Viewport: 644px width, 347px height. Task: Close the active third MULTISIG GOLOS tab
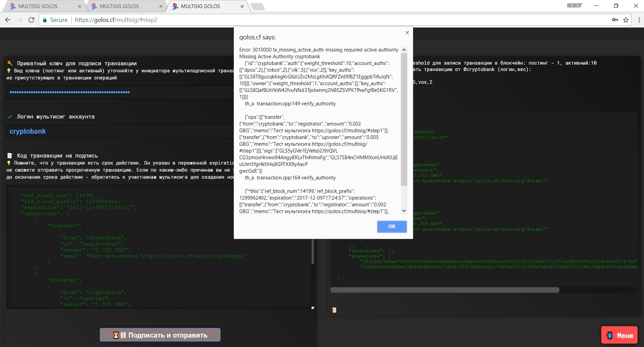[242, 6]
